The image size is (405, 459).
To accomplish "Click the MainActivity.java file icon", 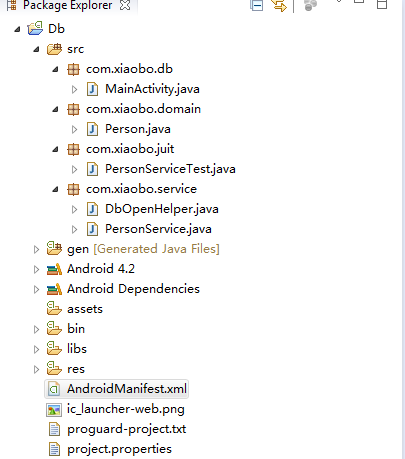I will (x=92, y=89).
